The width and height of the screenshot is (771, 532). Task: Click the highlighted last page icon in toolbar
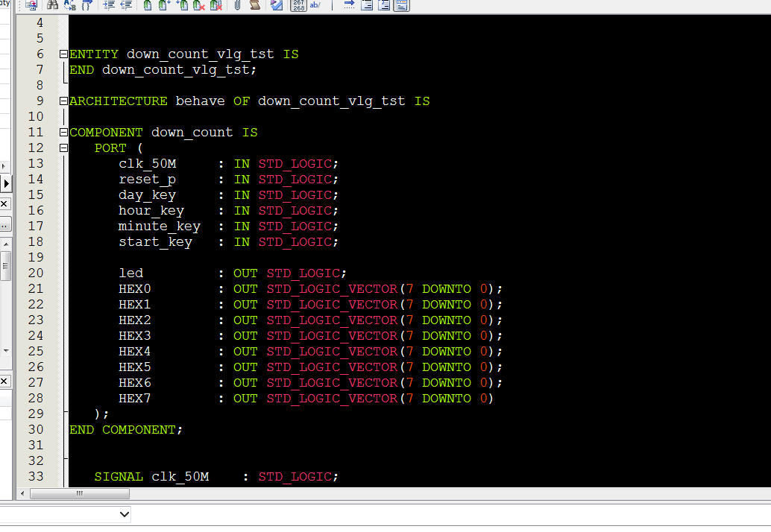click(401, 5)
